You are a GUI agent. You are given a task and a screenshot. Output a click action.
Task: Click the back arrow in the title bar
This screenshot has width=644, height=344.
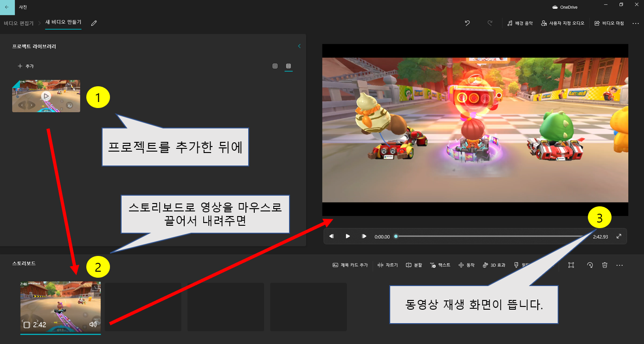6,7
